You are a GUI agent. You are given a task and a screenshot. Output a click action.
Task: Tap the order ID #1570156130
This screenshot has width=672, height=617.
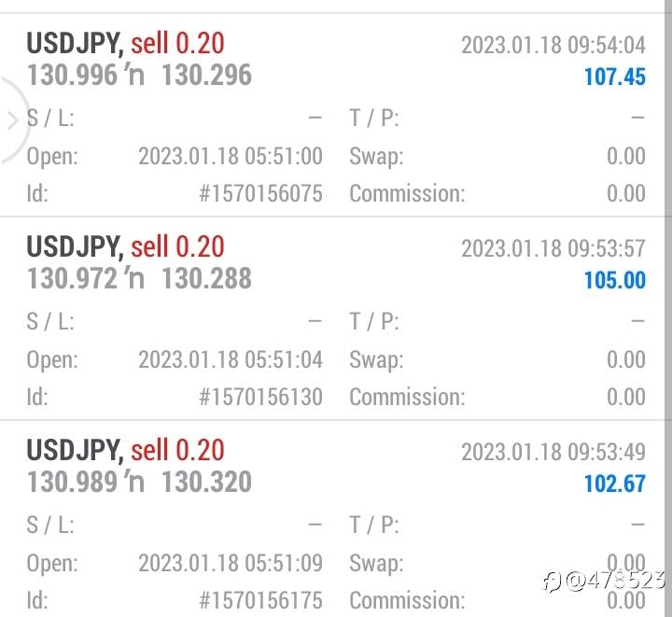260,397
